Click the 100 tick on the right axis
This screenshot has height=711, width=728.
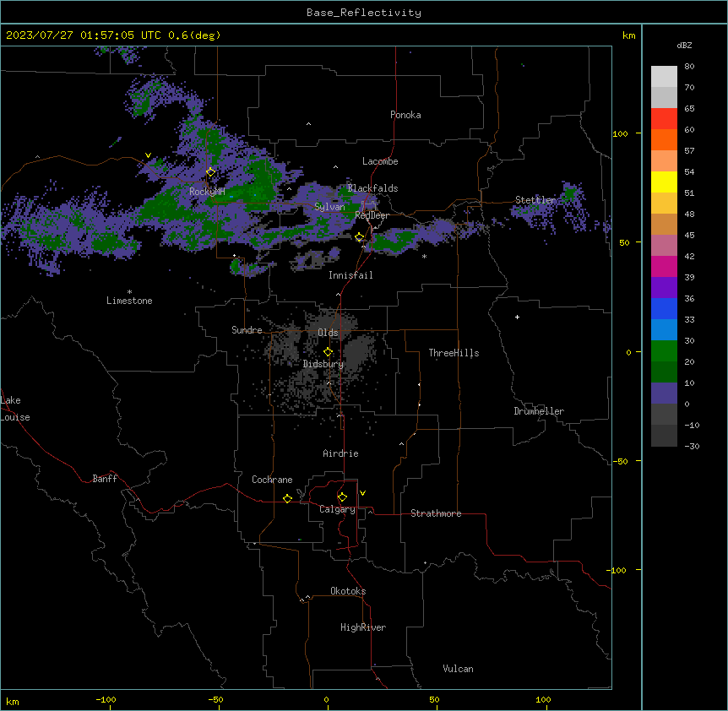620,134
